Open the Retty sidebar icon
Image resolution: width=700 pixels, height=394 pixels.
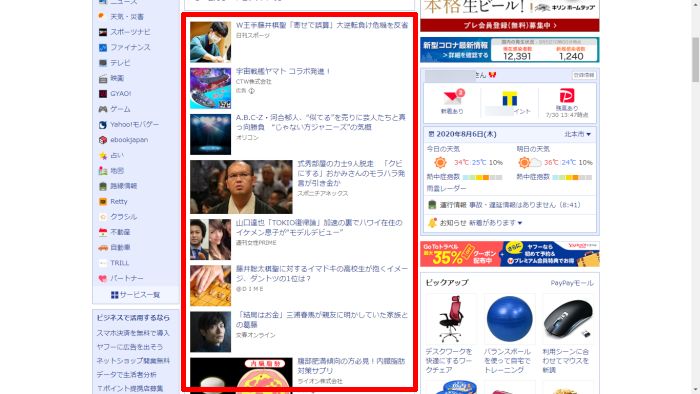(x=103, y=201)
